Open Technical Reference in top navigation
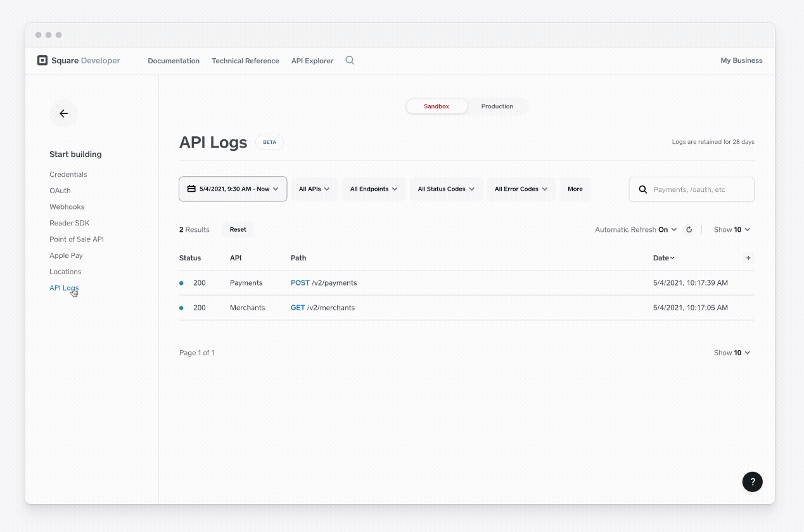 coord(245,61)
